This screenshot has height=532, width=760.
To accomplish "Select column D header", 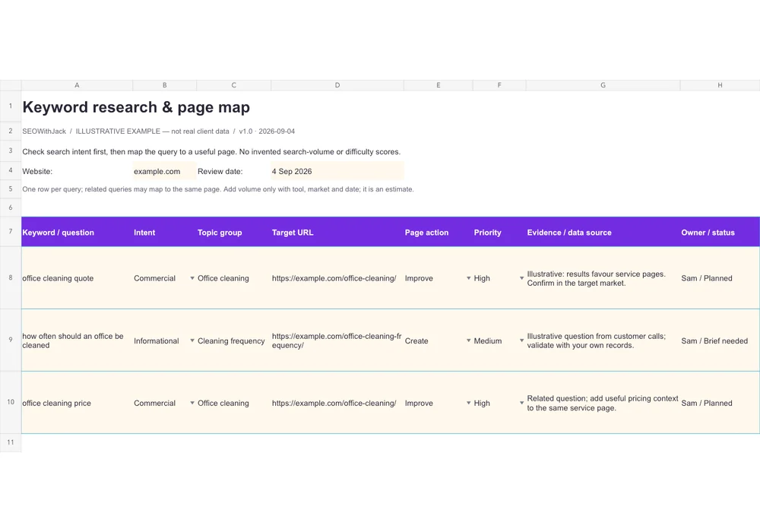I will tap(337, 85).
